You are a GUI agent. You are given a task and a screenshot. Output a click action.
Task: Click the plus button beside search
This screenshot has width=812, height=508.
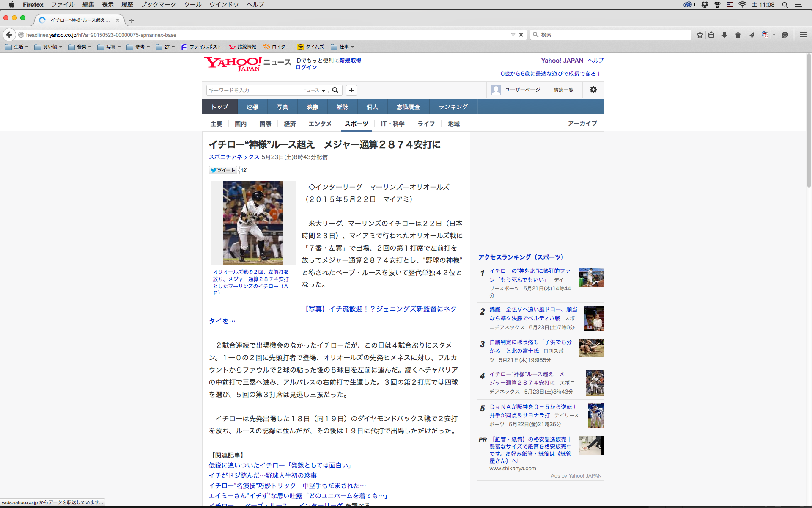tap(351, 90)
